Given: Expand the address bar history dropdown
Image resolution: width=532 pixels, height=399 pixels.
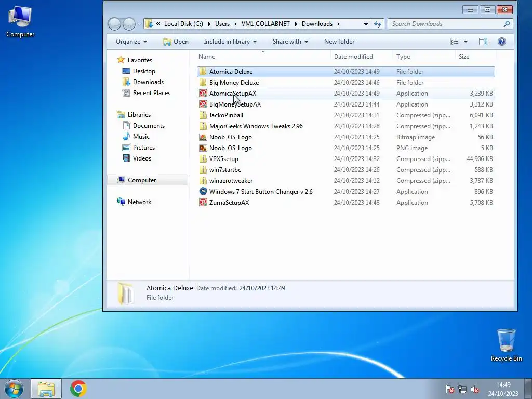Looking at the screenshot, I should click(366, 24).
